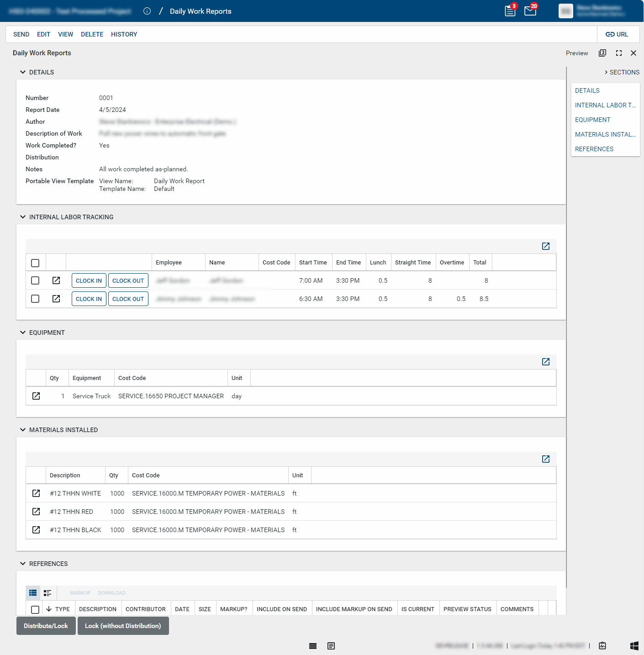Open the tasks clipboard icon with badge 3
Viewport: 644px width, 655px height.
pyautogui.click(x=510, y=11)
